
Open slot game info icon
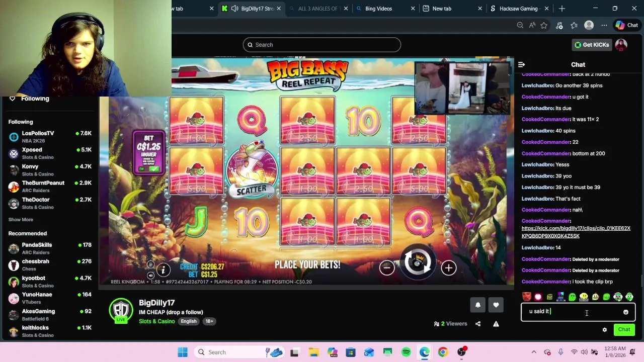tap(163, 270)
